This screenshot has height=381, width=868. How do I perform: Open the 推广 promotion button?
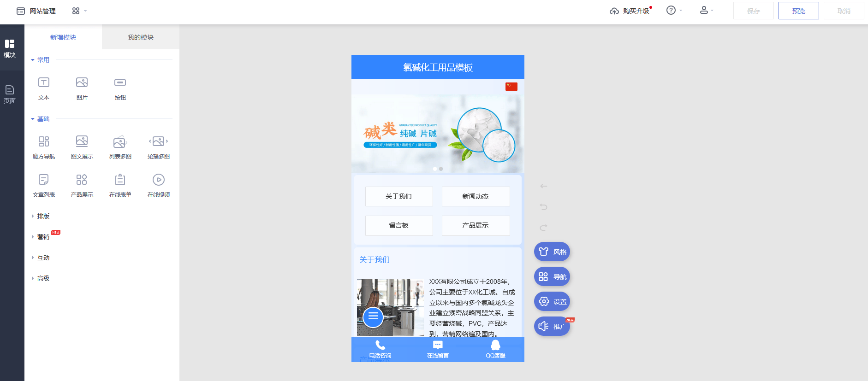coord(552,326)
